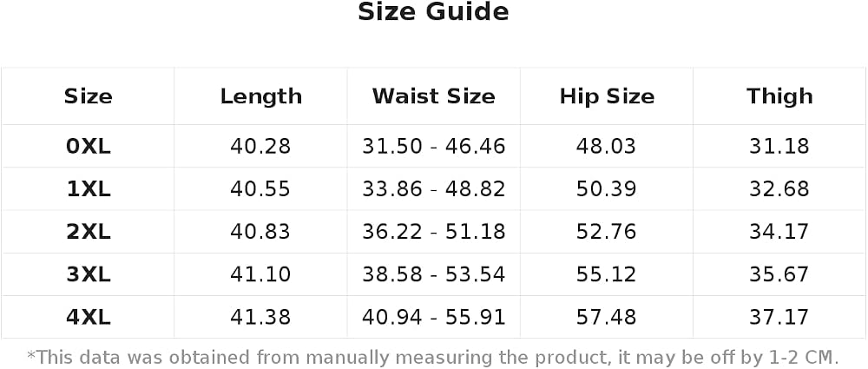868x369 pixels.
Task: Select the Thigh column header
Action: (x=779, y=96)
